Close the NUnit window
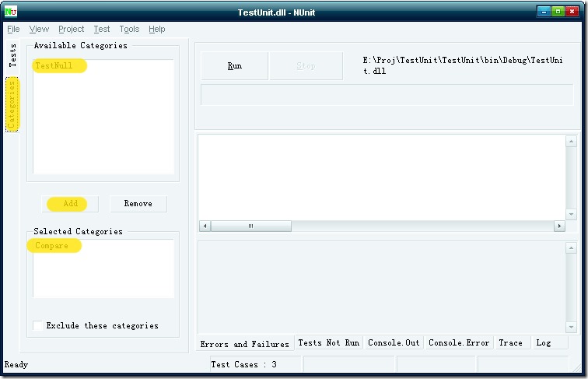The height and width of the screenshot is (379, 588). click(x=572, y=12)
